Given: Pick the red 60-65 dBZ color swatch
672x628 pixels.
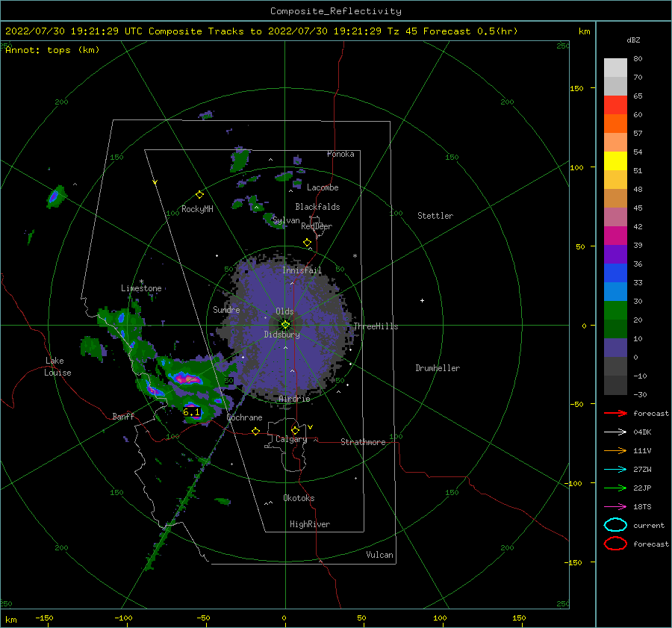Looking at the screenshot, I should (615, 105).
